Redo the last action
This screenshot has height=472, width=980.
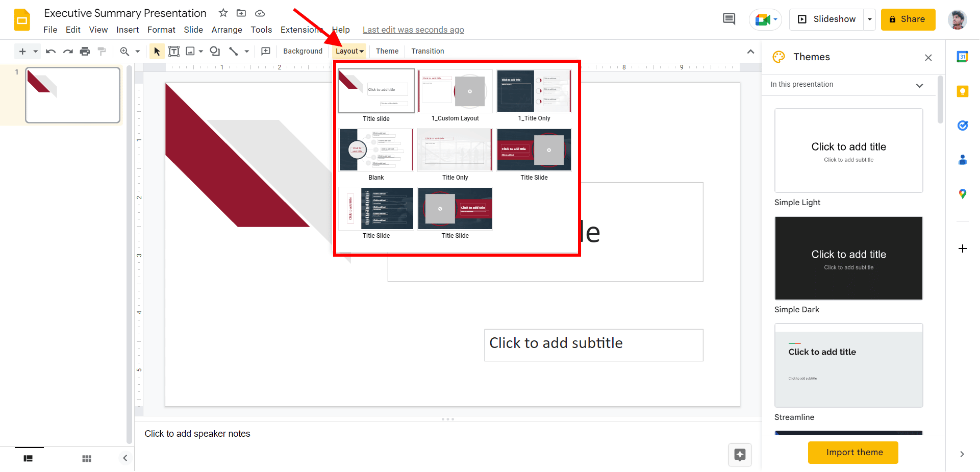click(x=68, y=51)
